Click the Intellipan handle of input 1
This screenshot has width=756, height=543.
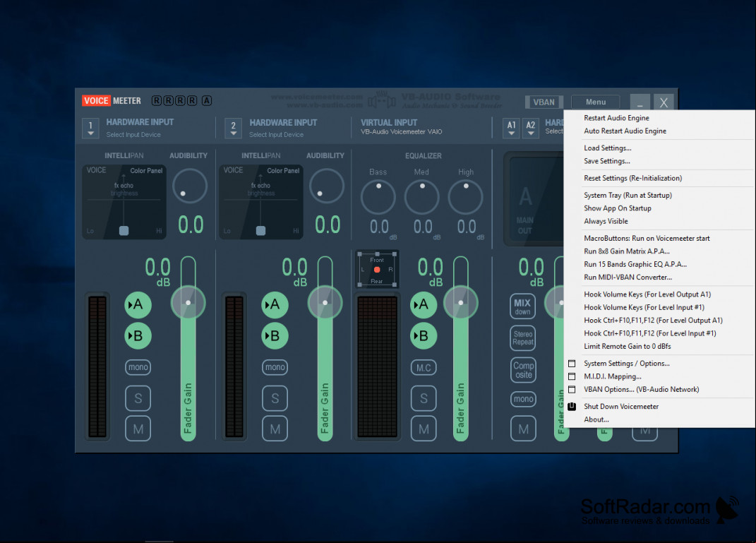coord(124,230)
